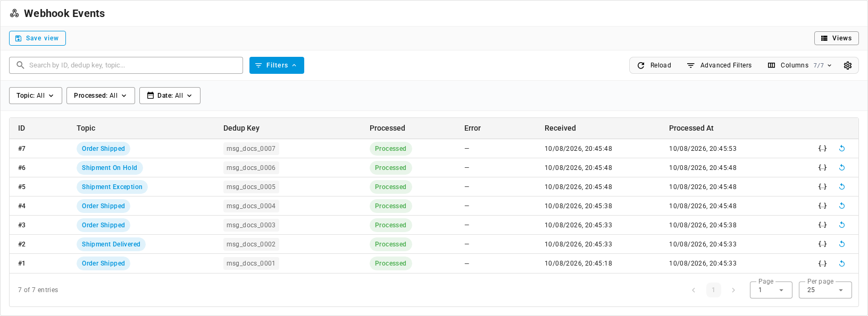This screenshot has width=868, height=316.
Task: Click received time 10/08/2026, 20:45:38
Action: [x=578, y=206]
